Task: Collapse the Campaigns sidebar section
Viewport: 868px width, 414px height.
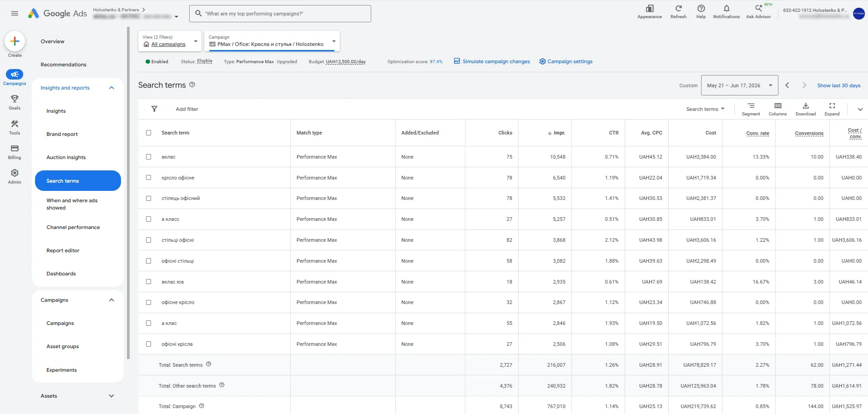Action: [x=111, y=300]
